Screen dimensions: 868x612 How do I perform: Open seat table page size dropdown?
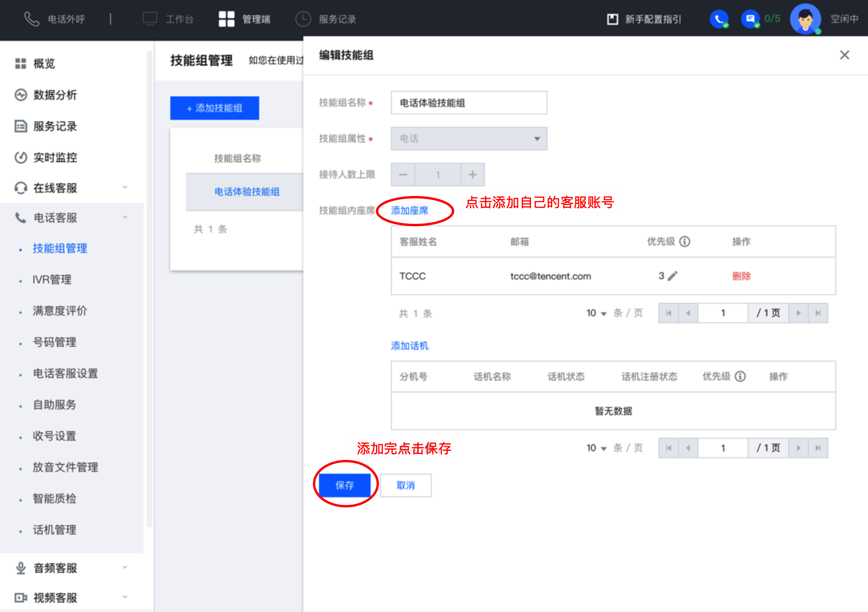tap(596, 313)
